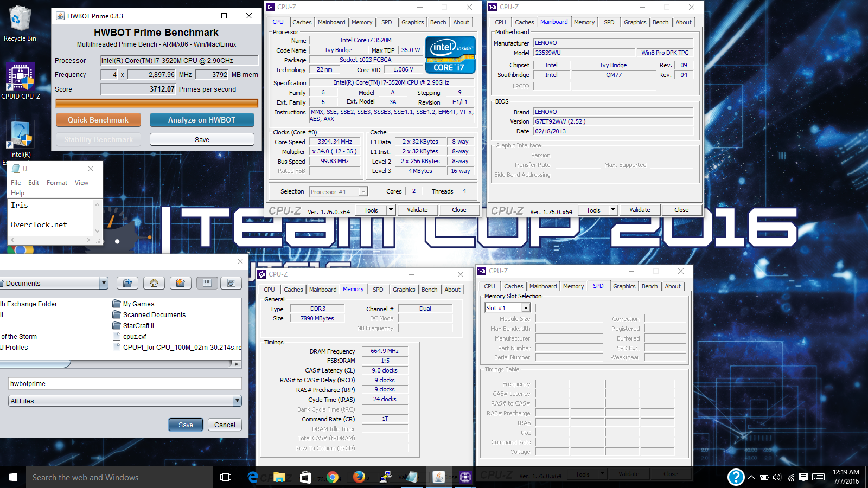This screenshot has width=868, height=488.
Task: Open the Notepad Help menu
Action: [x=18, y=193]
